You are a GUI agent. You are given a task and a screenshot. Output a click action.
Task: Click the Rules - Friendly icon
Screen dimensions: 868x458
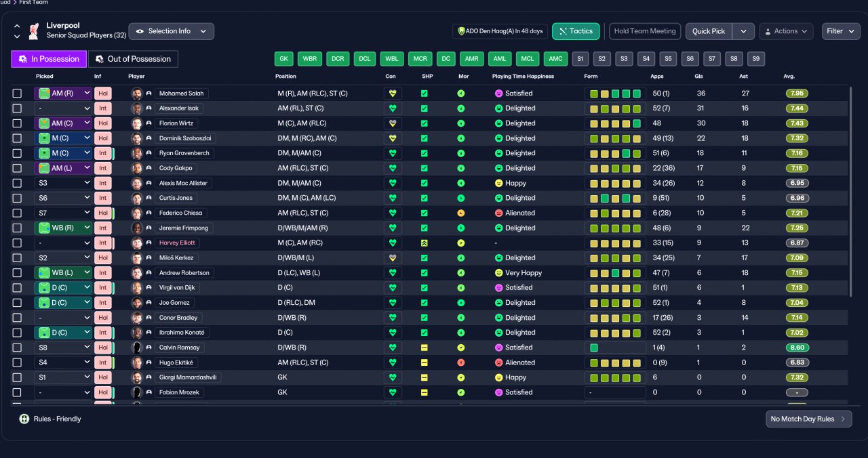point(24,419)
